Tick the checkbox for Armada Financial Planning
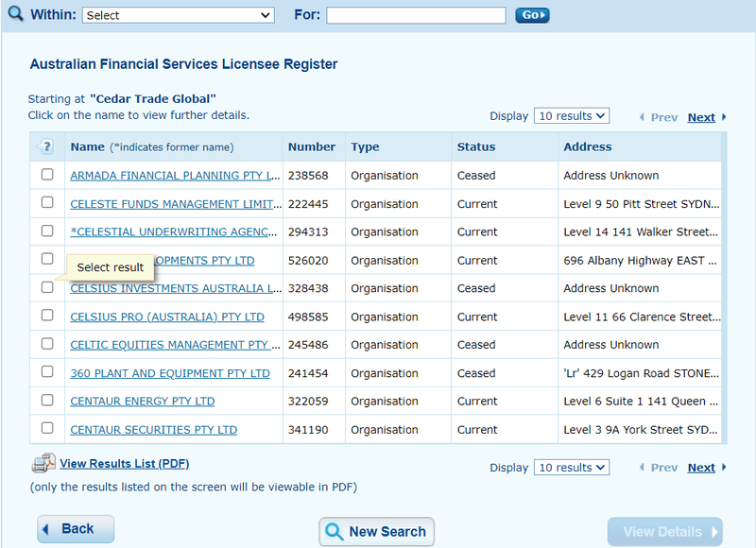 [x=47, y=174]
